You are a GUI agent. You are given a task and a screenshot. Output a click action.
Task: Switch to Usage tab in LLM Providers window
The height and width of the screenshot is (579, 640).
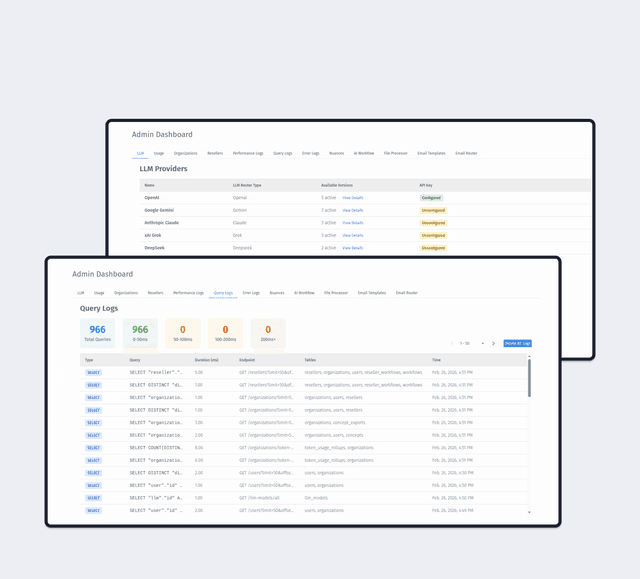159,153
